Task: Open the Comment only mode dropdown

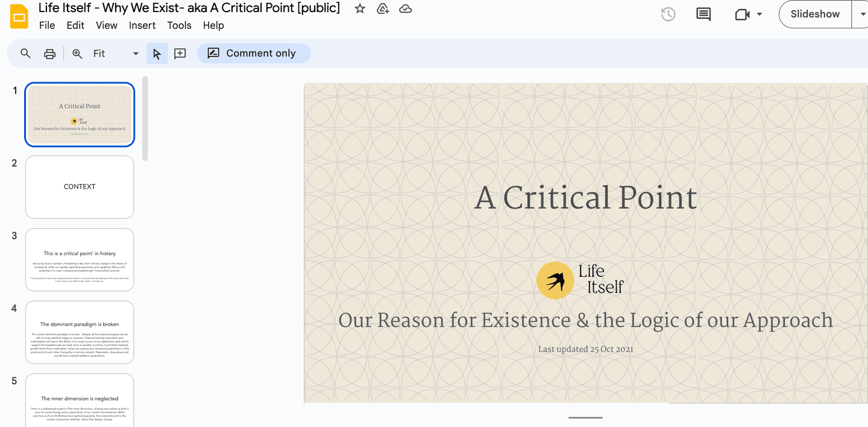Action: 254,53
